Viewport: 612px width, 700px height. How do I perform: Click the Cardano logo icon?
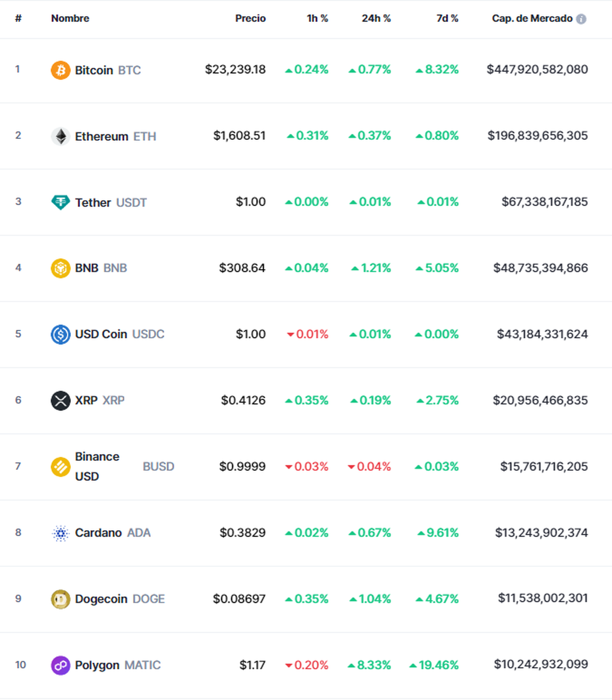61,533
